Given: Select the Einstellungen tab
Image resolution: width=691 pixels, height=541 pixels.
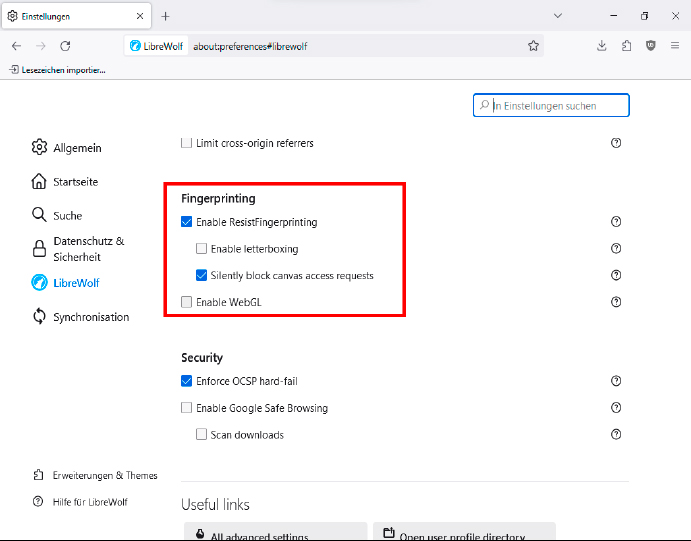Looking at the screenshot, I should 77,16.
